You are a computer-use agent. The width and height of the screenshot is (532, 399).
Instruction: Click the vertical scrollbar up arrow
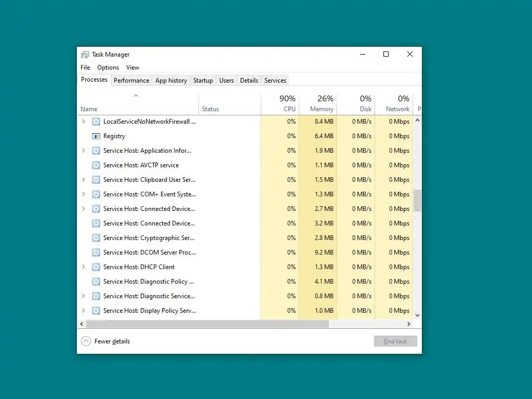(417, 120)
